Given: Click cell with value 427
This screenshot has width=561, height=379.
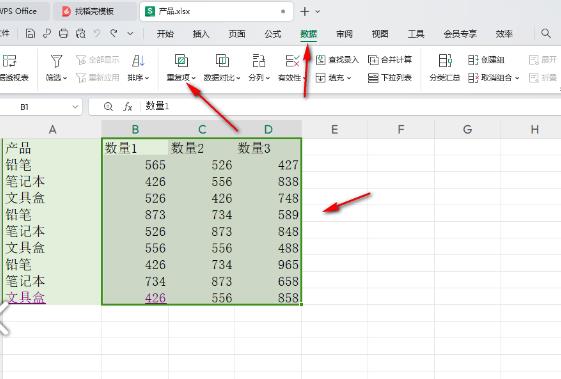Looking at the screenshot, I should pos(268,165).
